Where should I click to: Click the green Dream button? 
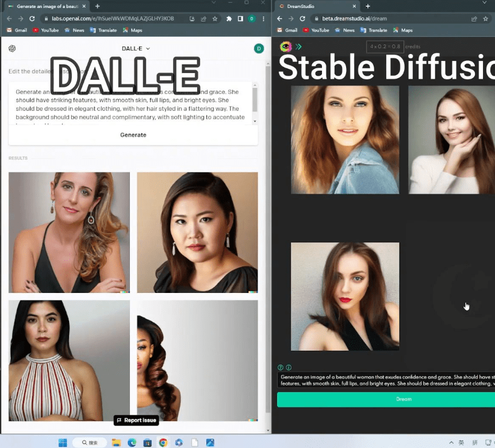386,399
